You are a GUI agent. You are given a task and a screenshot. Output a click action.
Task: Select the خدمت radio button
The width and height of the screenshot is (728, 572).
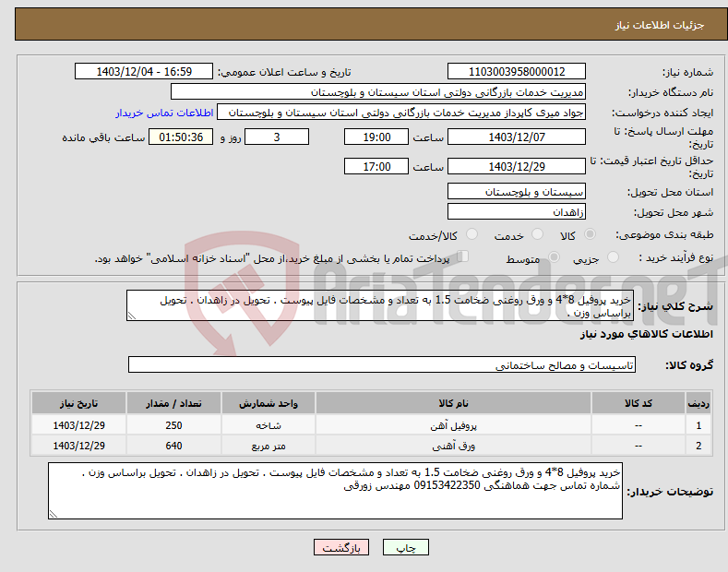[537, 234]
